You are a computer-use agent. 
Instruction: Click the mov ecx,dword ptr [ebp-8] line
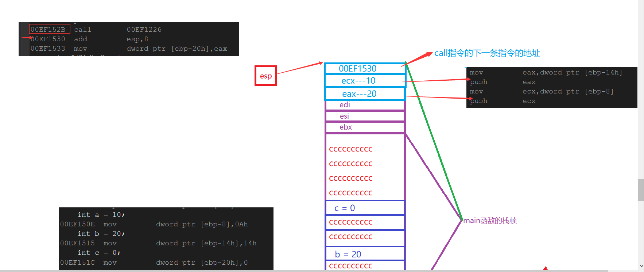(x=542, y=91)
